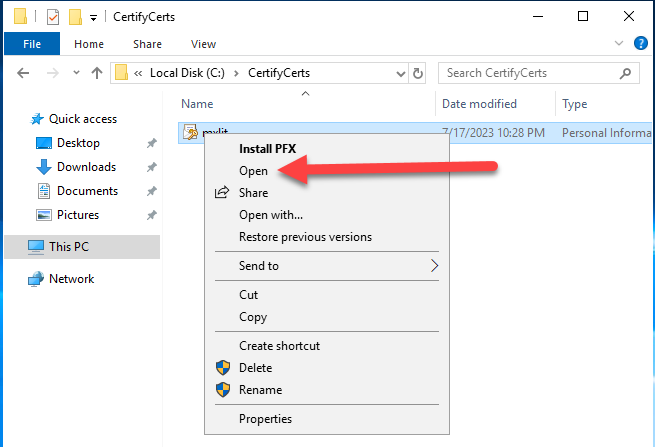This screenshot has width=655, height=447.
Task: Refresh the CertifyCerts folder view
Action: [417, 73]
